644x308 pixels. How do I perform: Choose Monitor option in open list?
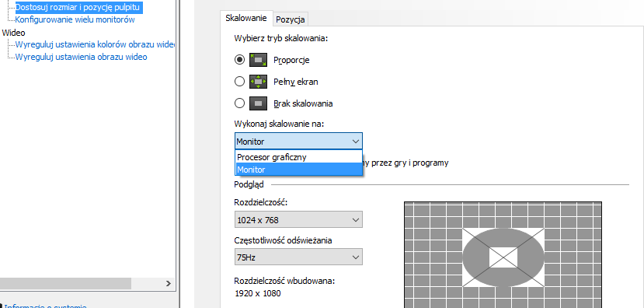(x=298, y=170)
